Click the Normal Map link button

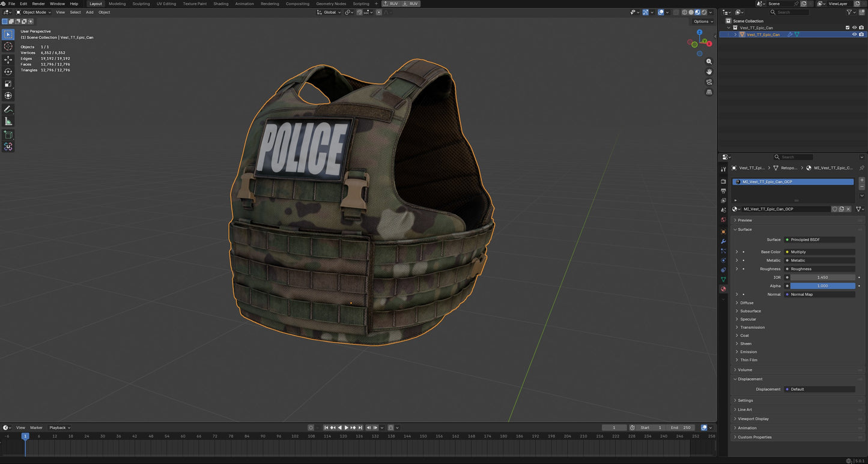coord(819,294)
